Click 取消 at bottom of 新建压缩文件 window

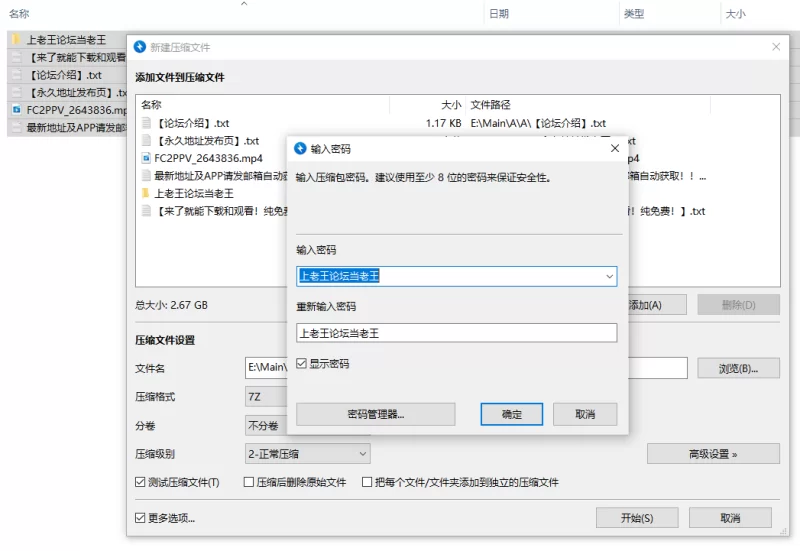point(730,518)
